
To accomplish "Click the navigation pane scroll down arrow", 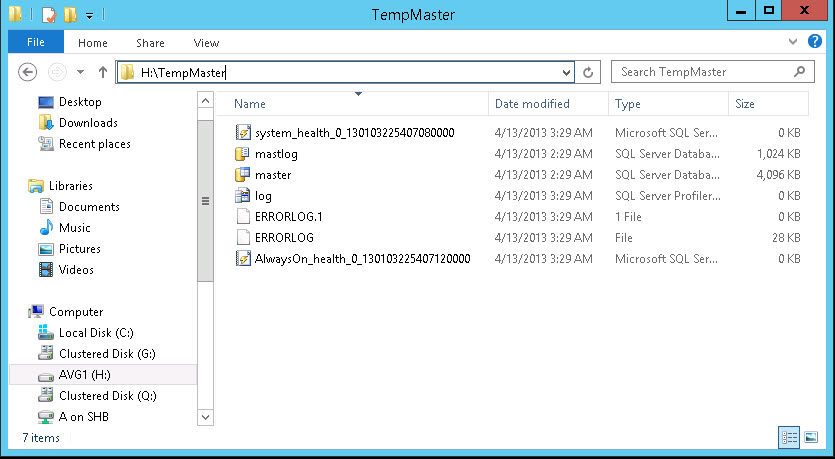I will click(x=206, y=417).
